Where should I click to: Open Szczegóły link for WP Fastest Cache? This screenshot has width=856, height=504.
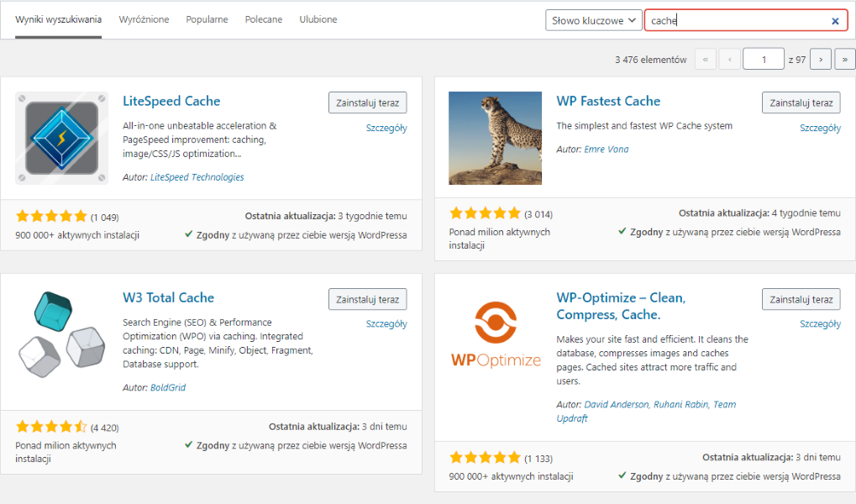pyautogui.click(x=820, y=129)
